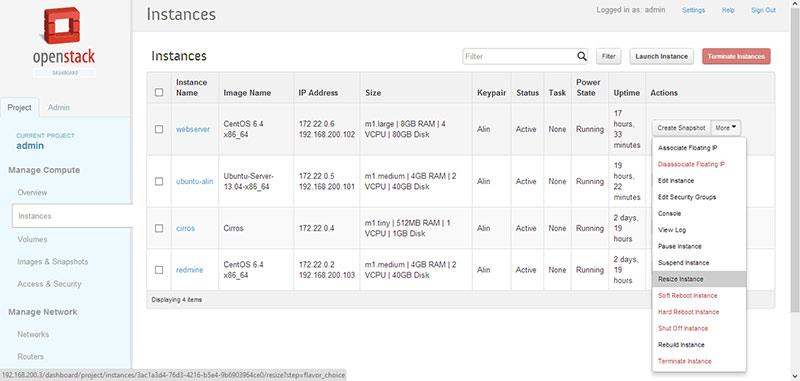This screenshot has width=800, height=381.
Task: Click the search magnifier icon in Filter box
Action: click(x=582, y=56)
